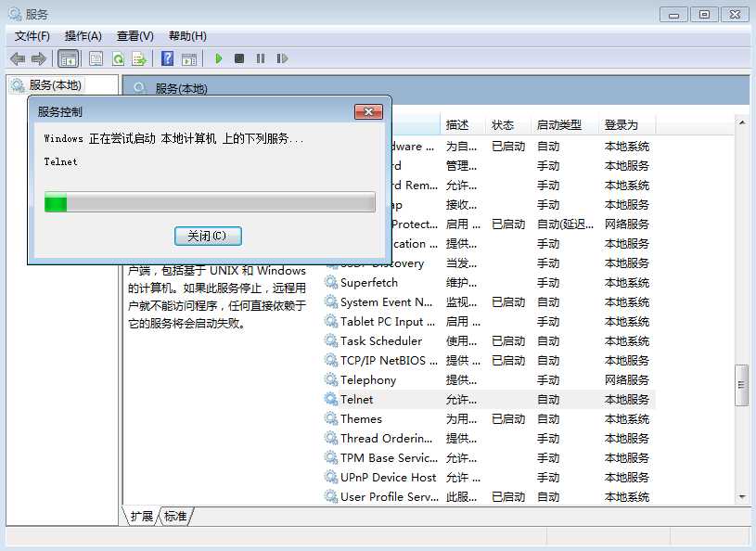Pause the service with the pause icon
This screenshot has height=551, width=756.
click(261, 58)
